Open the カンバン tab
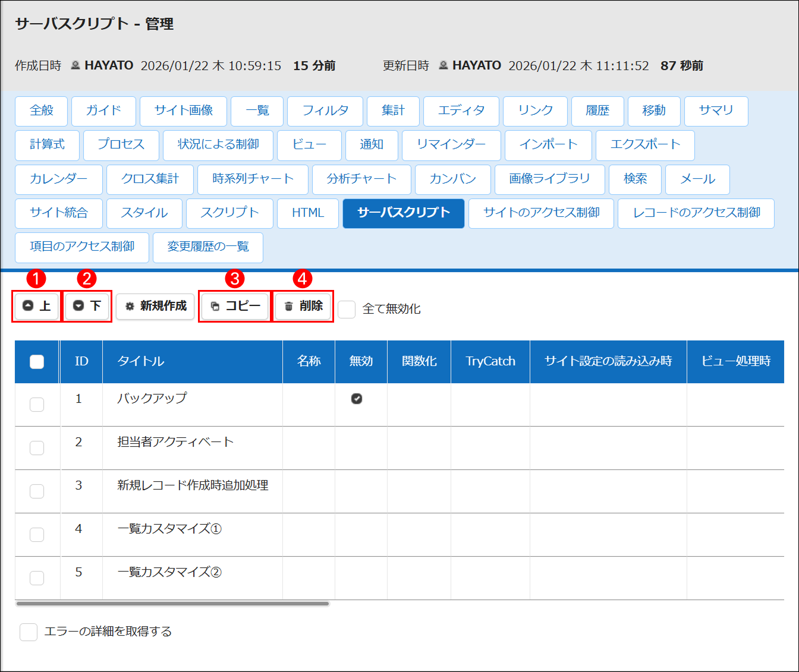This screenshot has height=672, width=799. [x=453, y=179]
